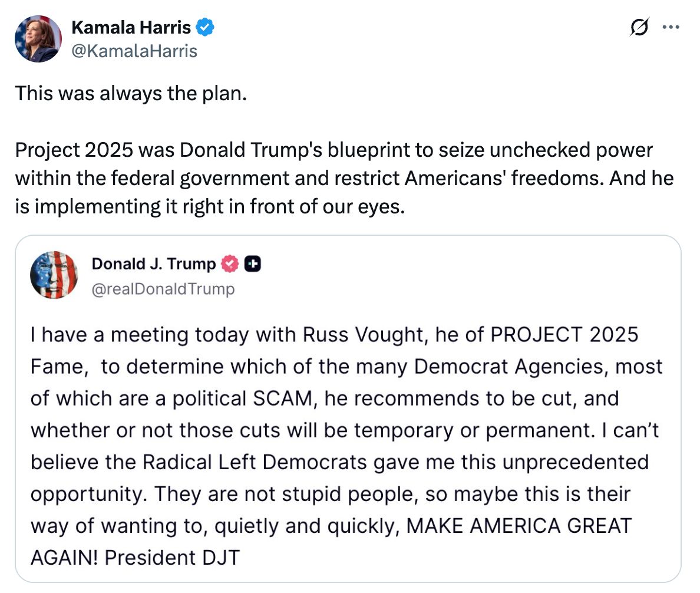This screenshot has width=700, height=593.
Task: Click the slashed-circle Grok icon
Action: [640, 27]
